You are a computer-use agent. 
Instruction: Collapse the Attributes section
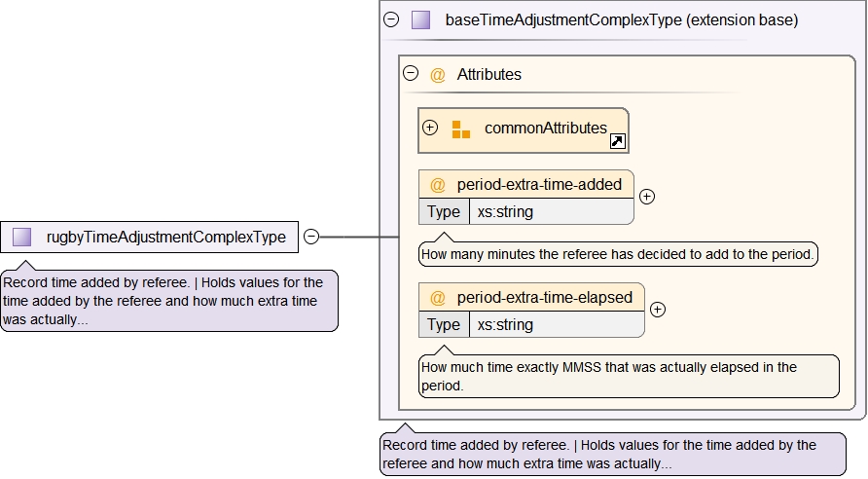pyautogui.click(x=411, y=73)
